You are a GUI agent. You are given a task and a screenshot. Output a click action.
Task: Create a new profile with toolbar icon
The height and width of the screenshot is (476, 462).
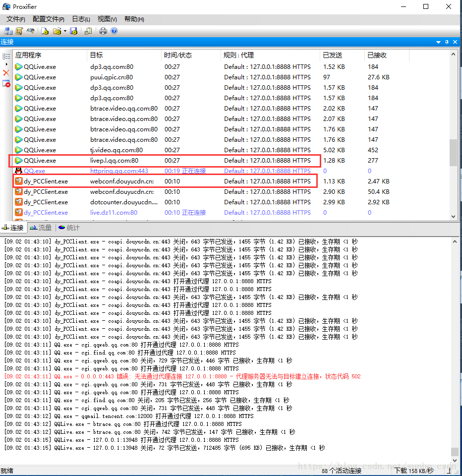[x=45, y=31]
